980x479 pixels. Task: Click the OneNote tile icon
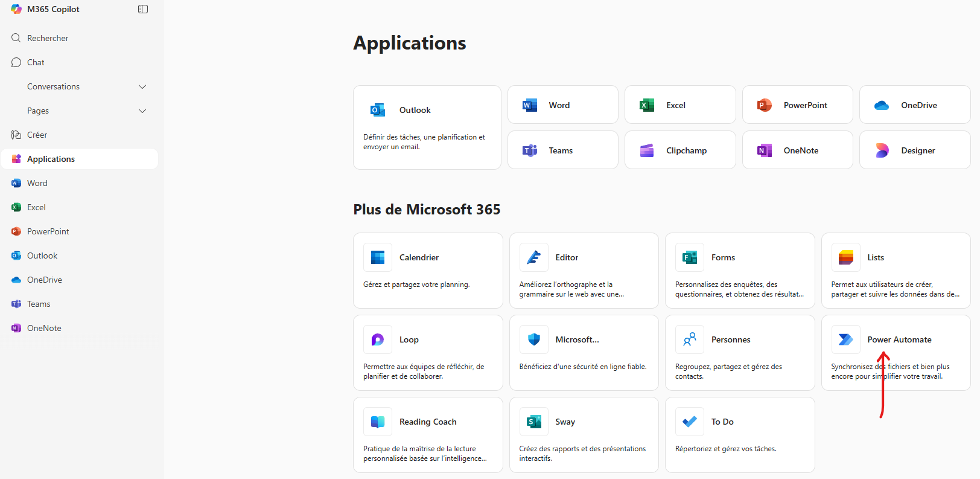pos(765,150)
